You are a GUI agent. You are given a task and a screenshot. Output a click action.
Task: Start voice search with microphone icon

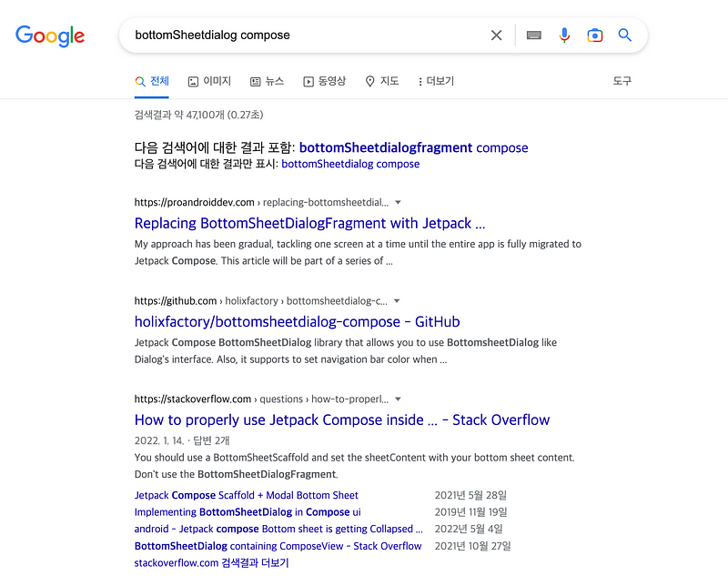[x=564, y=35]
